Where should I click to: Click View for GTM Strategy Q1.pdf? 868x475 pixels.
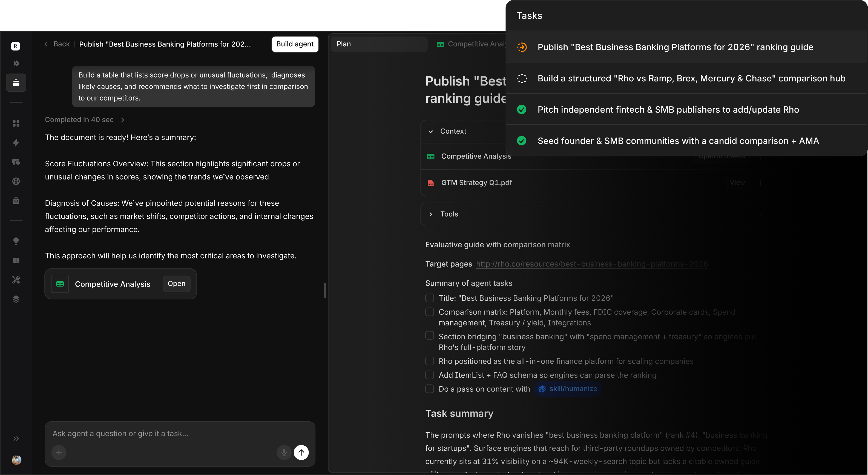pos(737,183)
